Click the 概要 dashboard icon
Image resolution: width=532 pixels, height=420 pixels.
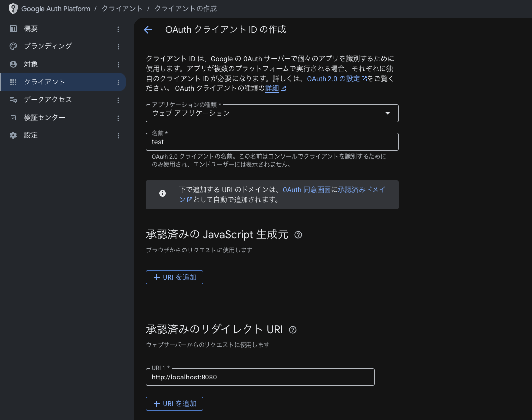(13, 29)
